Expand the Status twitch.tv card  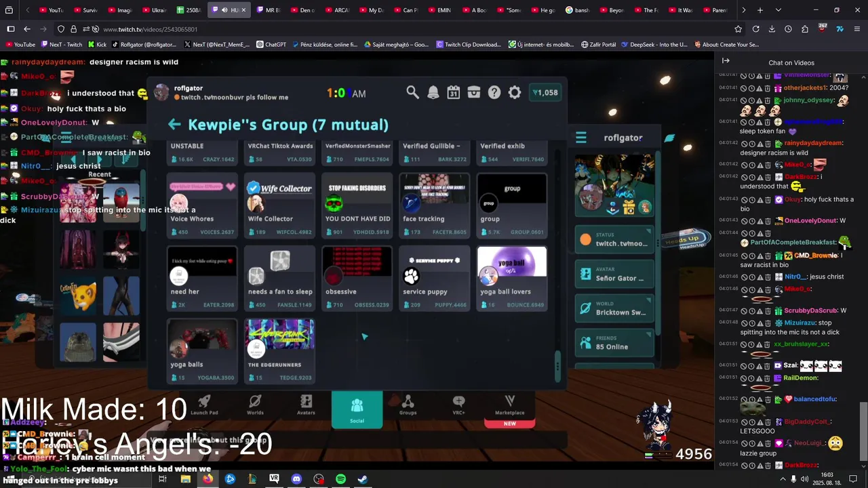coord(614,239)
